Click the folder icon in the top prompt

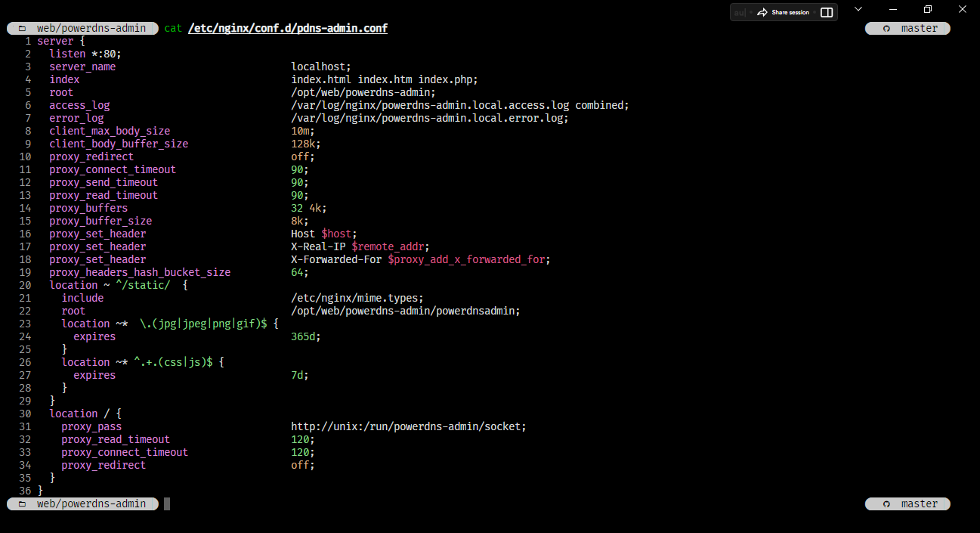22,29
